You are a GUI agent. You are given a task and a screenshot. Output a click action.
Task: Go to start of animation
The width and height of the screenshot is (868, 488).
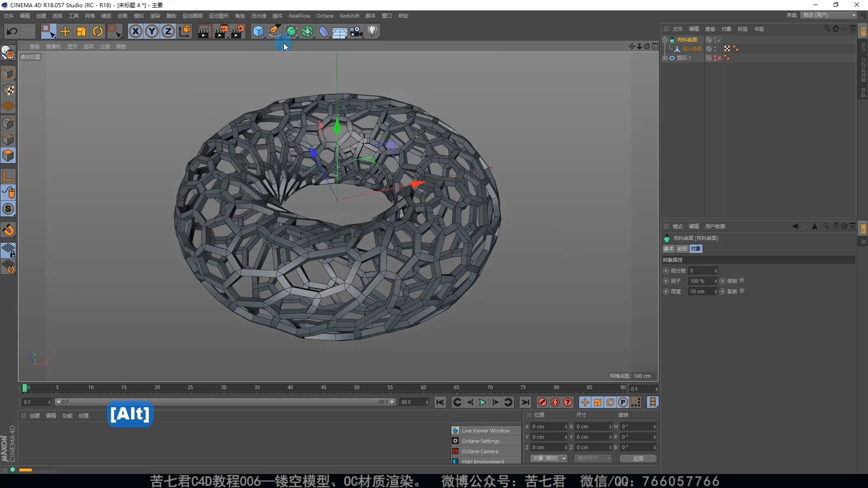tap(440, 402)
